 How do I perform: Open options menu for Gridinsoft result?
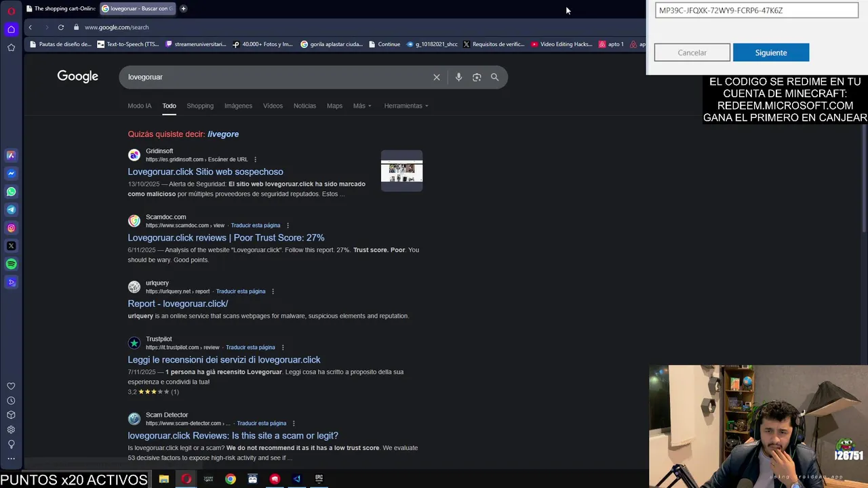click(x=255, y=159)
